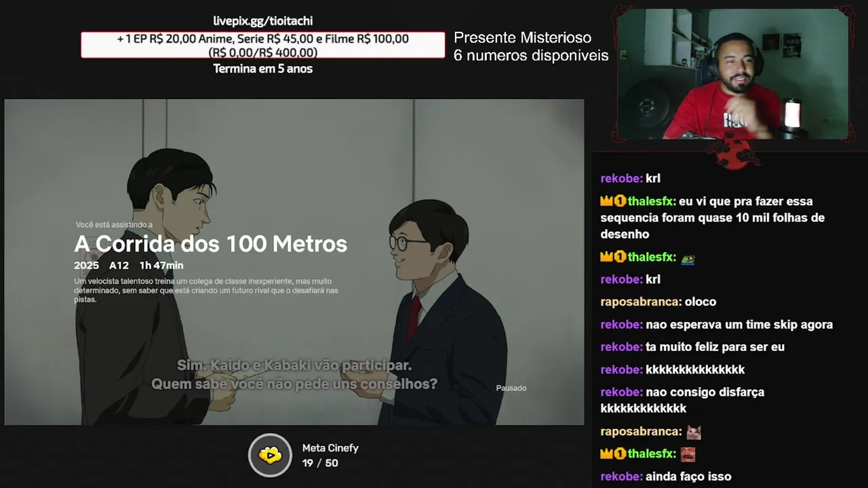Viewport: 868px width, 488px height.
Task: Click the '1h 47min' duration
Action: [x=161, y=266]
